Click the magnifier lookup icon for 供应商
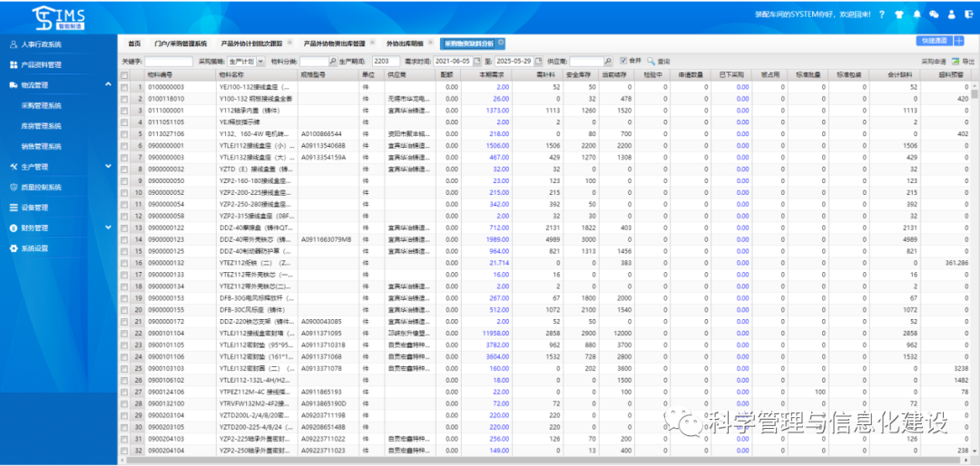980x466 pixels. click(x=608, y=62)
